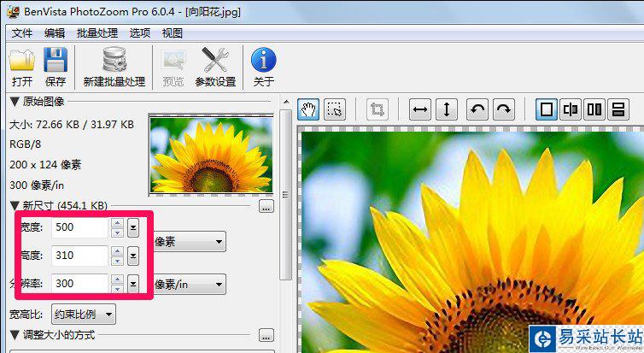Open the 批量处理 menu
The width and height of the screenshot is (644, 353).
coord(97,33)
